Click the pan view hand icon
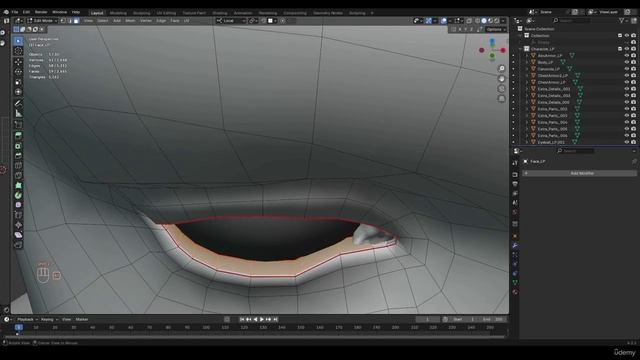Viewport: 640px width, 360px height. (502, 78)
